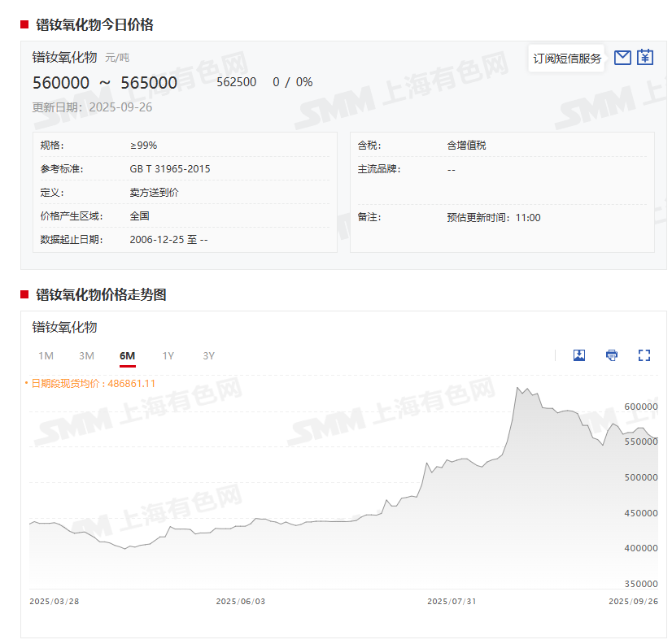Click the envelope subscription icon

[622, 58]
